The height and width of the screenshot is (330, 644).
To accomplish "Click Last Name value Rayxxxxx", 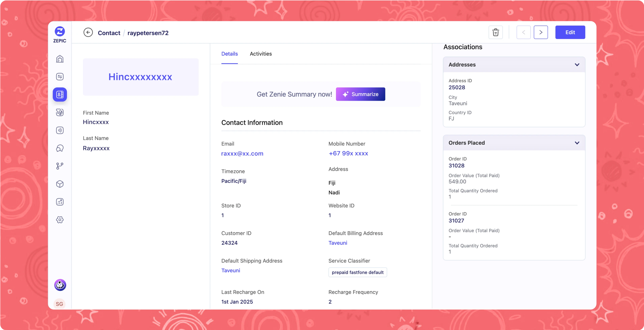I will pyautogui.click(x=96, y=148).
